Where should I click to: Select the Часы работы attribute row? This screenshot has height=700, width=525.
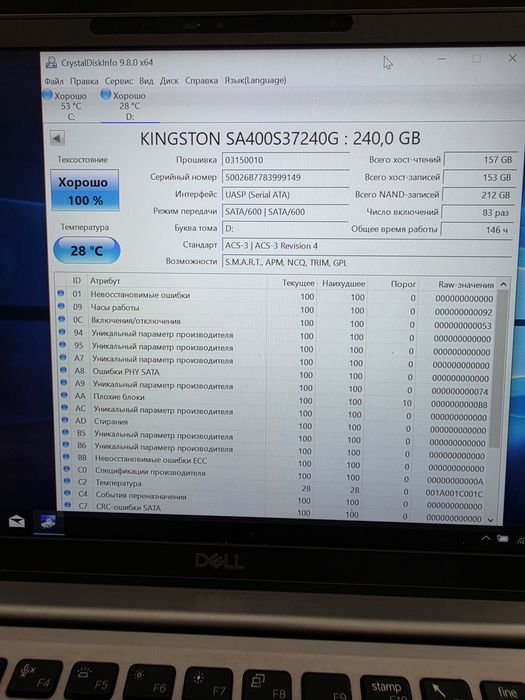(x=276, y=309)
